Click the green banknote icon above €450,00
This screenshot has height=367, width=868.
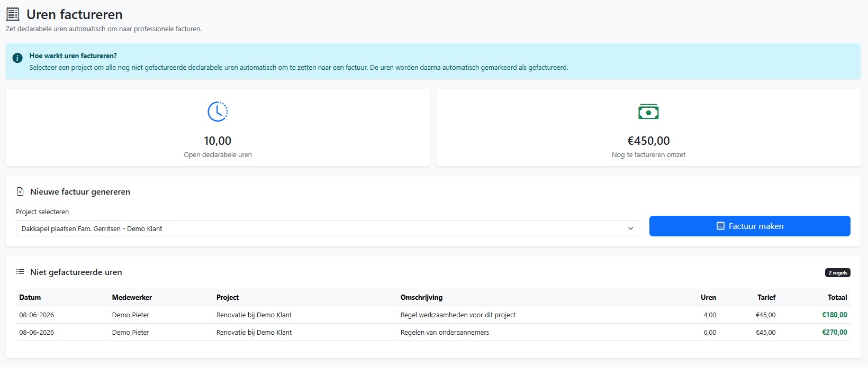[x=648, y=112]
